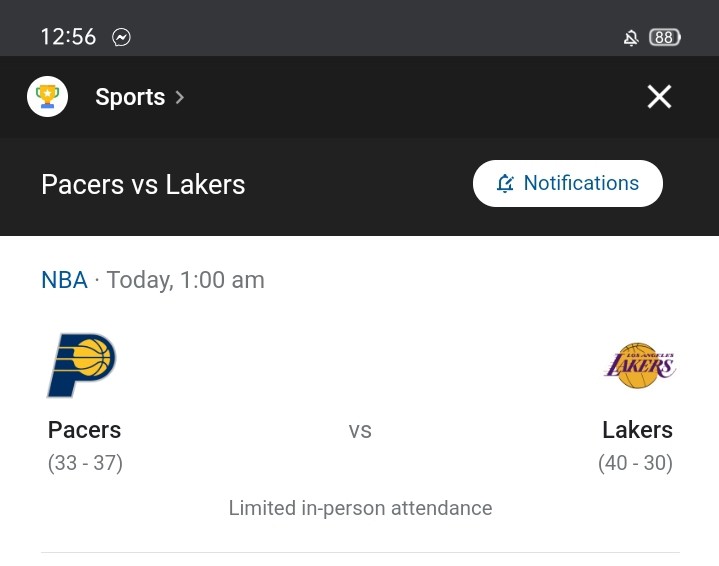Viewport: 719px width, 566px height.
Task: Tap the 12:56 clock in status bar
Action: click(x=68, y=37)
